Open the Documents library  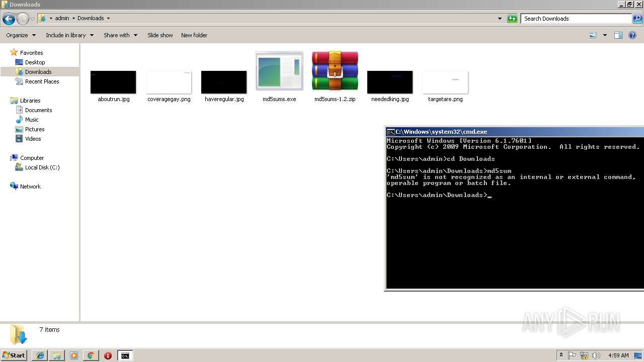click(x=38, y=110)
